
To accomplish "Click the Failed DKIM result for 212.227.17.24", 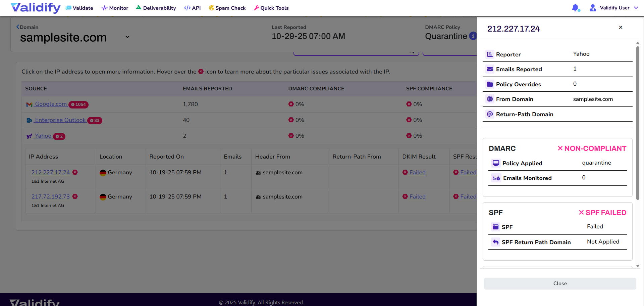I will 417,172.
